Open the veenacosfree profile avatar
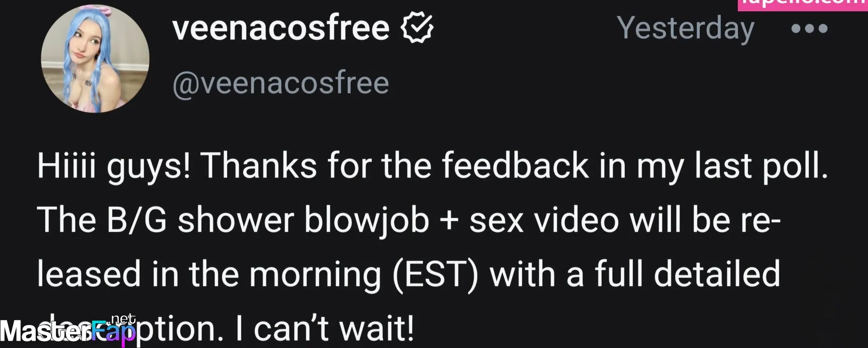868x348 pixels. click(95, 59)
